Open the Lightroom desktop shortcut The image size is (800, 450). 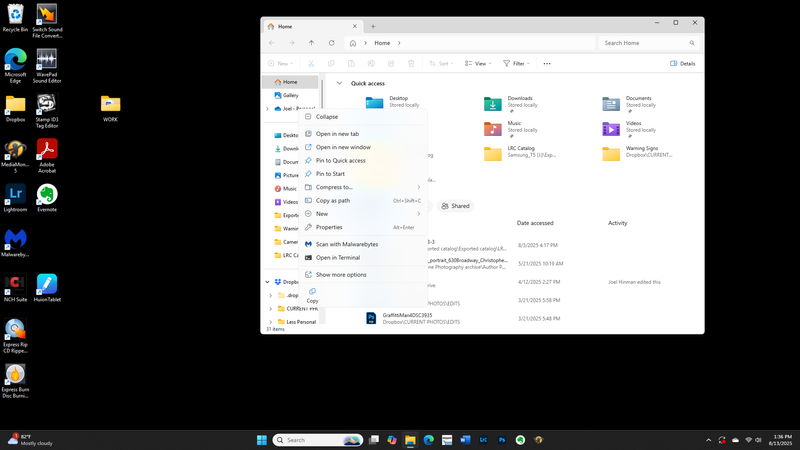[x=15, y=194]
